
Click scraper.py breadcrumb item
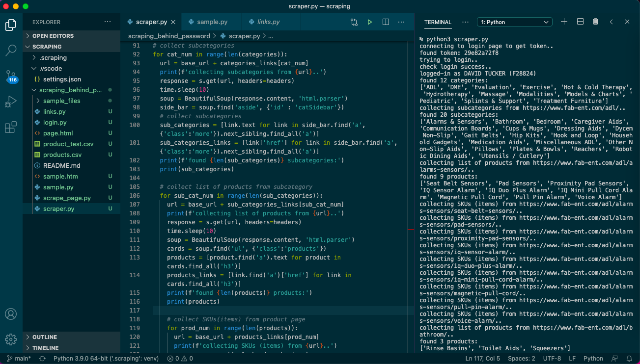click(240, 36)
